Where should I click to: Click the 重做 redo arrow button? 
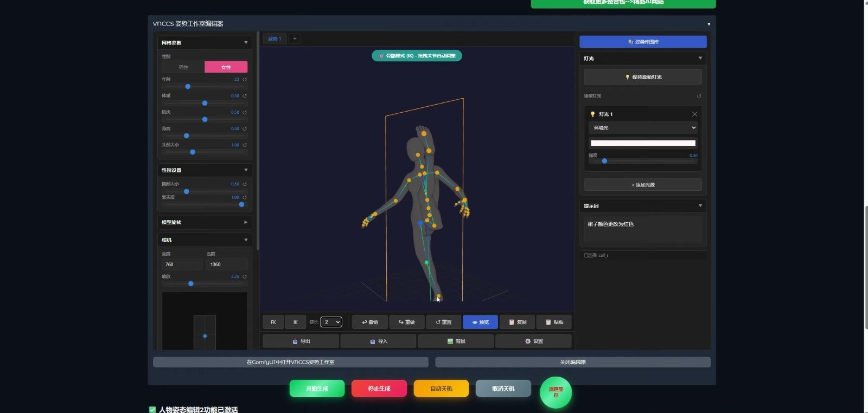click(406, 322)
